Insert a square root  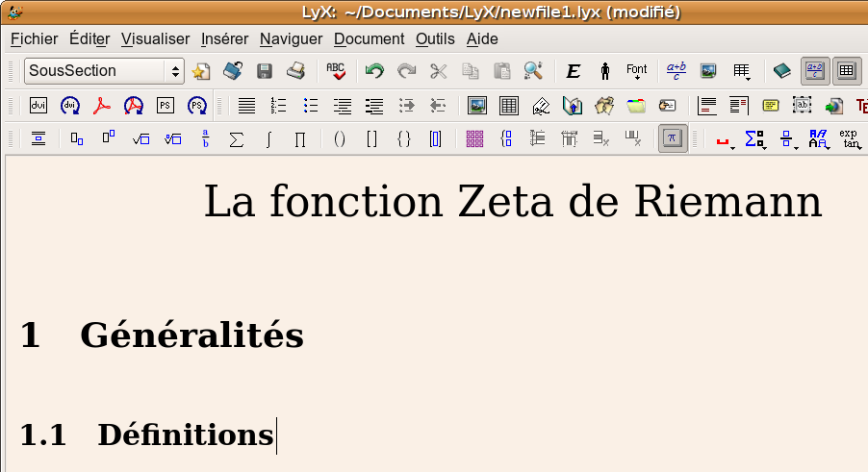point(141,139)
